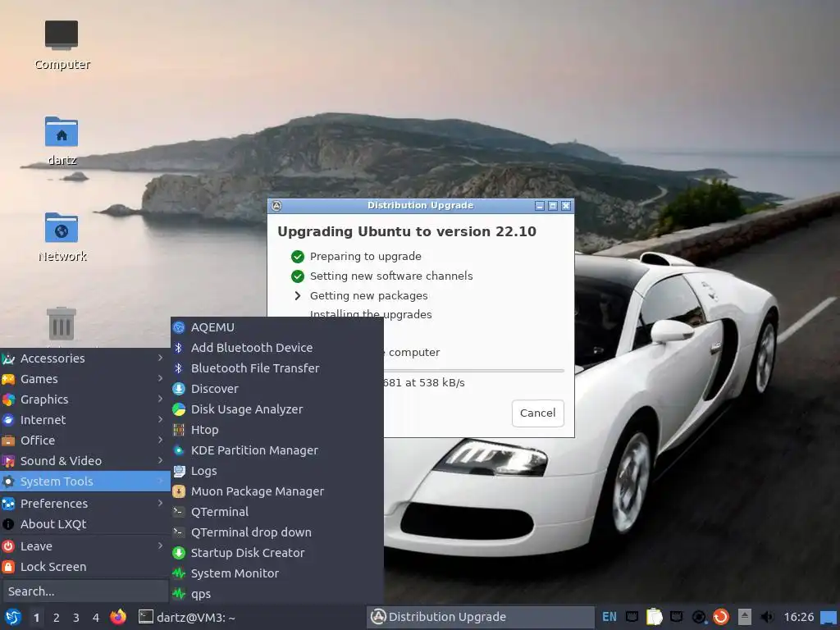Open the dartz home folder icon

click(x=62, y=140)
